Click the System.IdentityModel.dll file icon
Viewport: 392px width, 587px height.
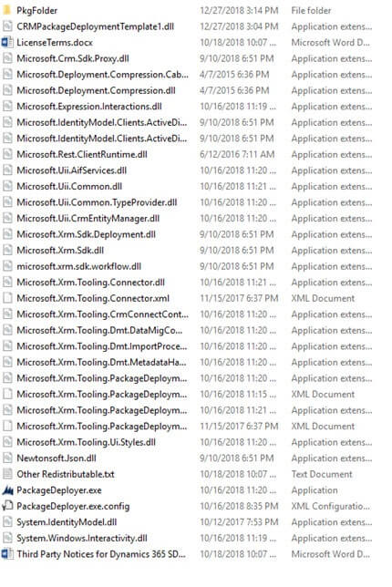[x=7, y=522]
